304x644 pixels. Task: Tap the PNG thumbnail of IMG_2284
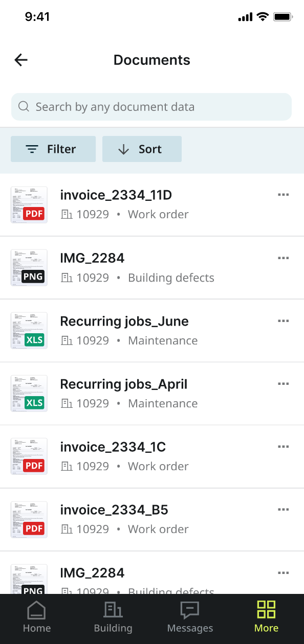click(x=29, y=268)
